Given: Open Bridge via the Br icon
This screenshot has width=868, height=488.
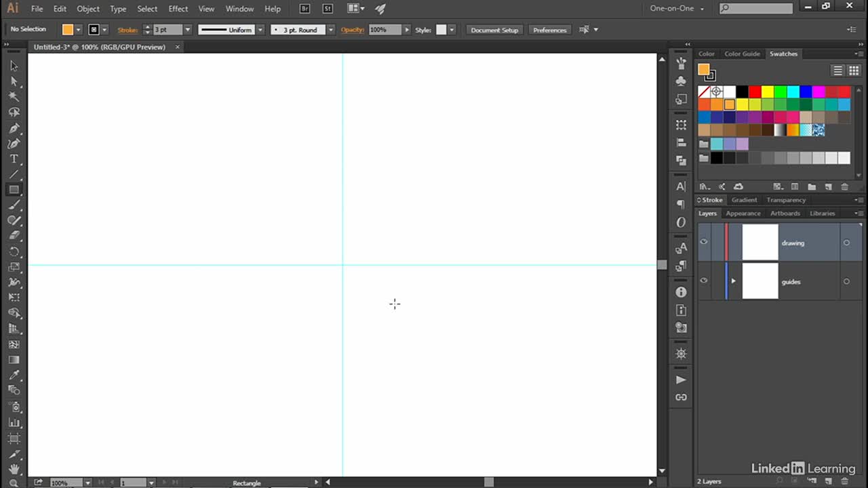Looking at the screenshot, I should [x=304, y=9].
